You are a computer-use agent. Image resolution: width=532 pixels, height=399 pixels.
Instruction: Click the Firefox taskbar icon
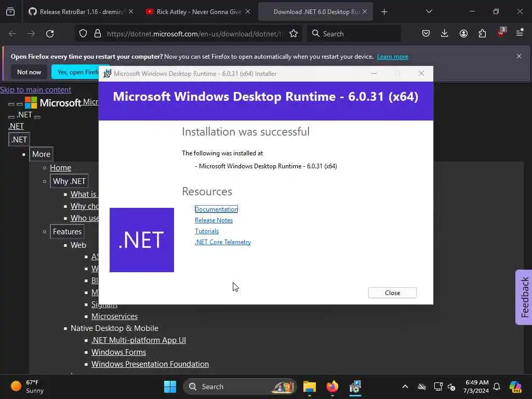pos(332,387)
